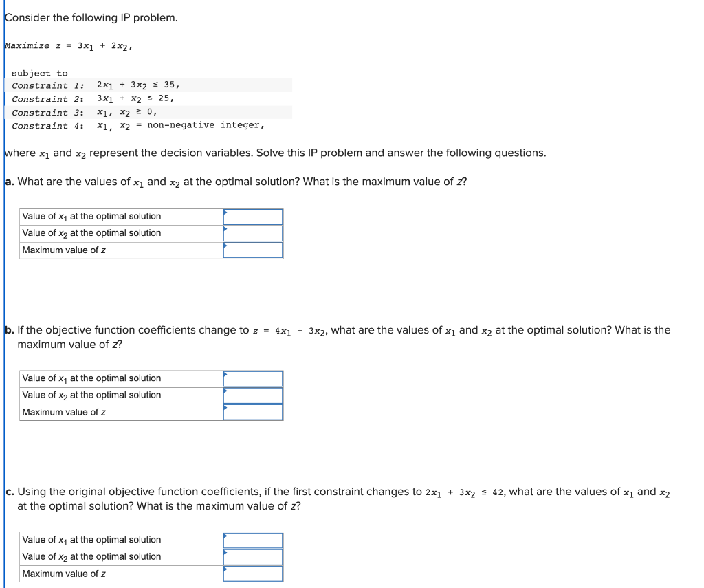Click the x2 value input field in part c
The width and height of the screenshot is (704, 588).
tap(253, 557)
